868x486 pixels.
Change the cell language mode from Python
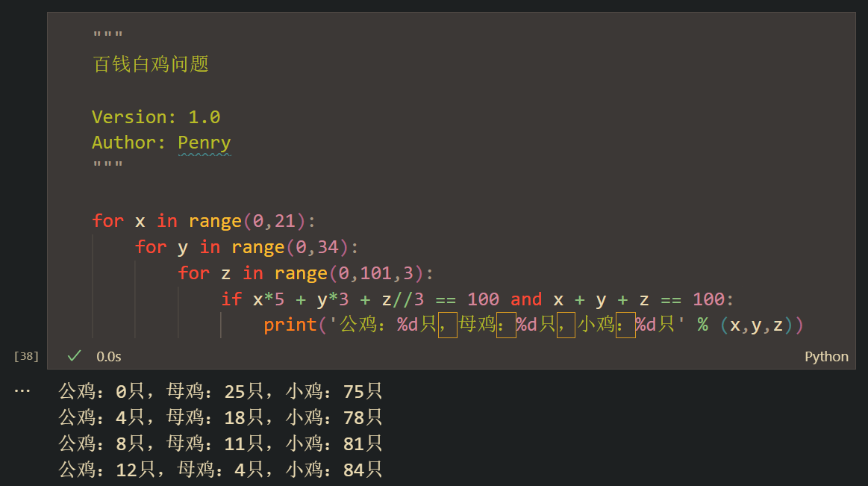click(x=825, y=356)
